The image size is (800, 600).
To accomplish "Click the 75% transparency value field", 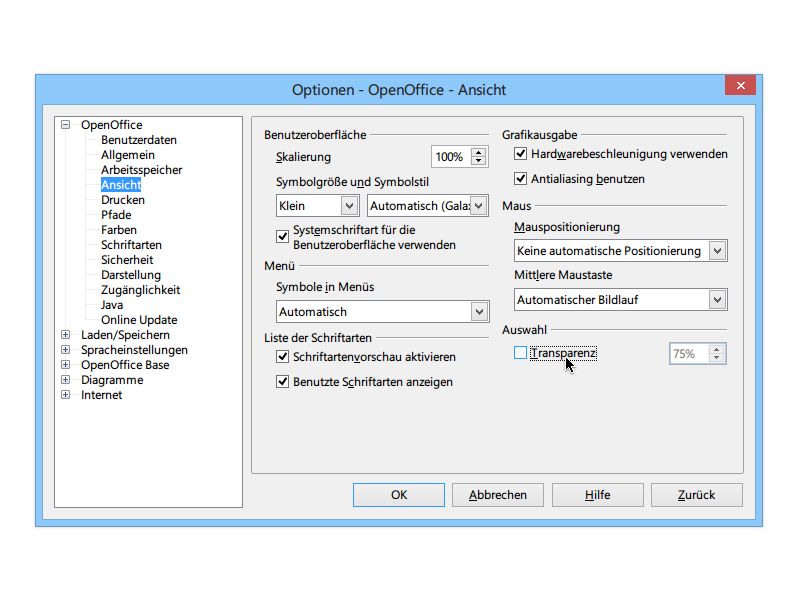I will [x=689, y=354].
